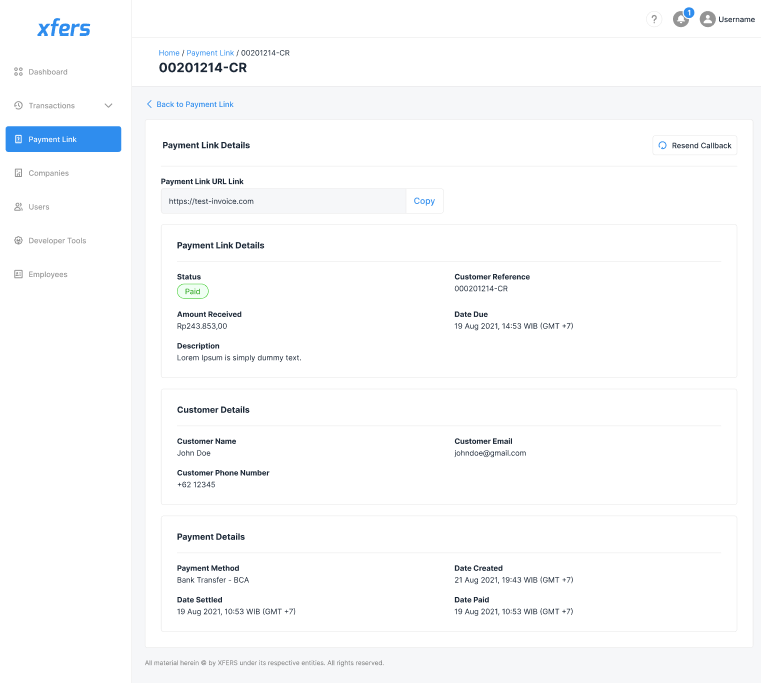Click the Developer Tools icon
The image size is (761, 683).
click(x=18, y=240)
